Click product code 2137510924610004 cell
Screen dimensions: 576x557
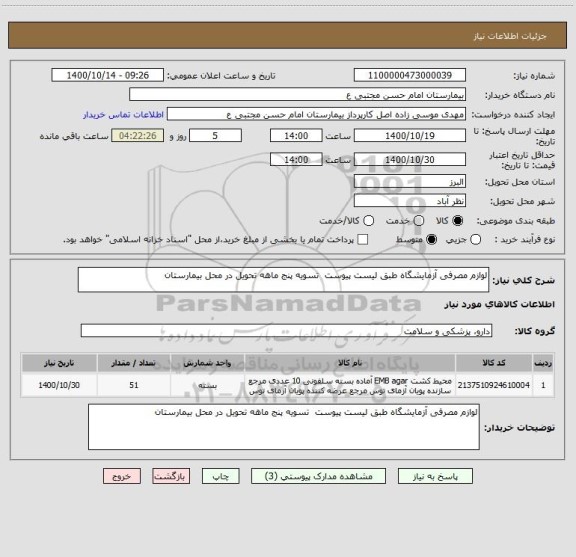pyautogui.click(x=494, y=385)
